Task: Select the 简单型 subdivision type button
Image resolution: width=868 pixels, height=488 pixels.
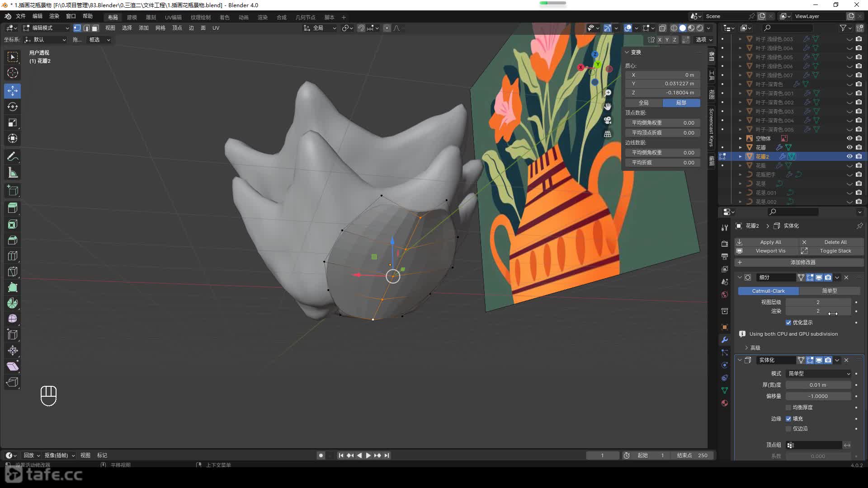Action: pyautogui.click(x=829, y=291)
